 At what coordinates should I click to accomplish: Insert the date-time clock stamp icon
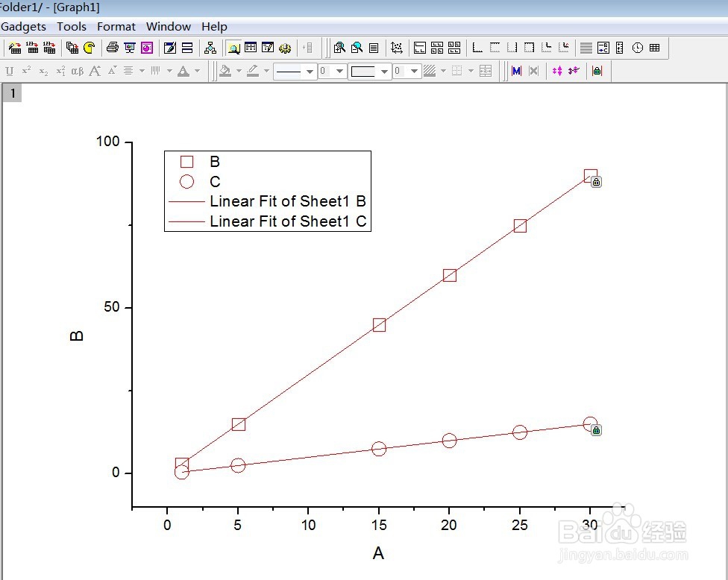click(638, 47)
